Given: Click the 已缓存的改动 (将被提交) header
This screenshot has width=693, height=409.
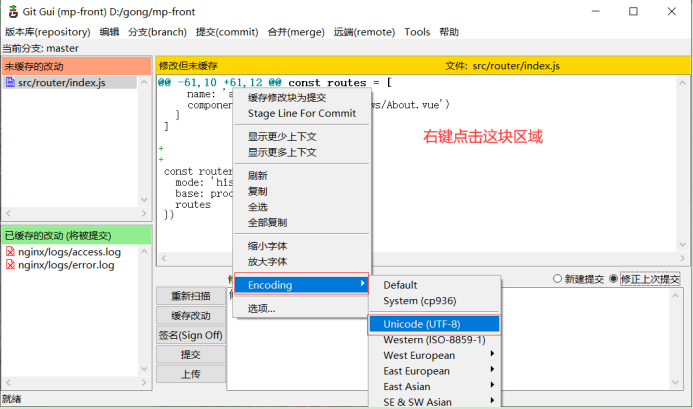Looking at the screenshot, I should pyautogui.click(x=76, y=235).
